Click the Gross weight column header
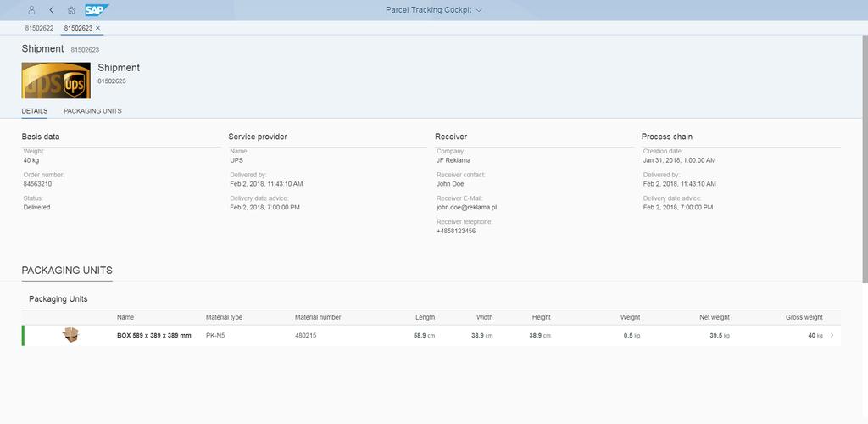 [x=804, y=317]
